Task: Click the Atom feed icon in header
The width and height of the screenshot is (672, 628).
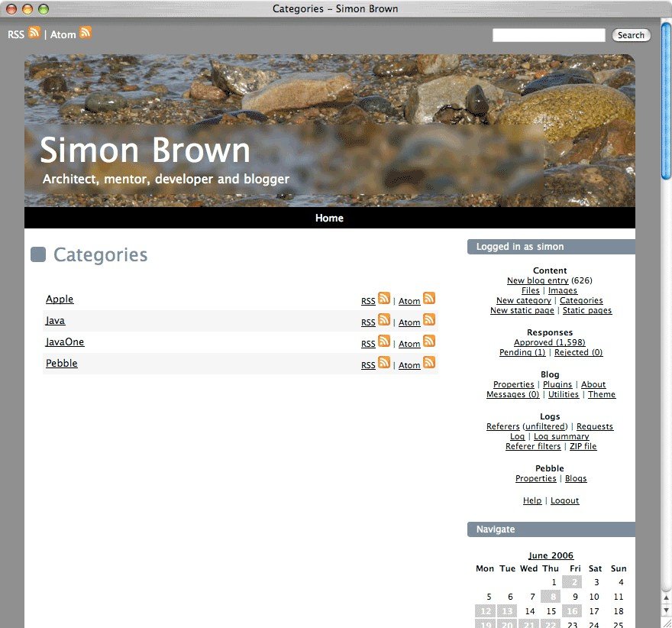Action: click(x=86, y=32)
